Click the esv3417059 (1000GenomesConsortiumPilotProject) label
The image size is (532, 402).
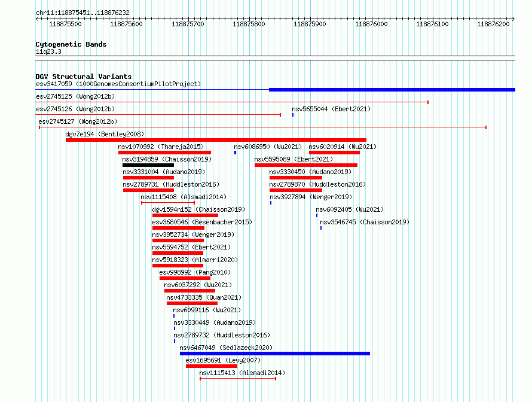118,84
